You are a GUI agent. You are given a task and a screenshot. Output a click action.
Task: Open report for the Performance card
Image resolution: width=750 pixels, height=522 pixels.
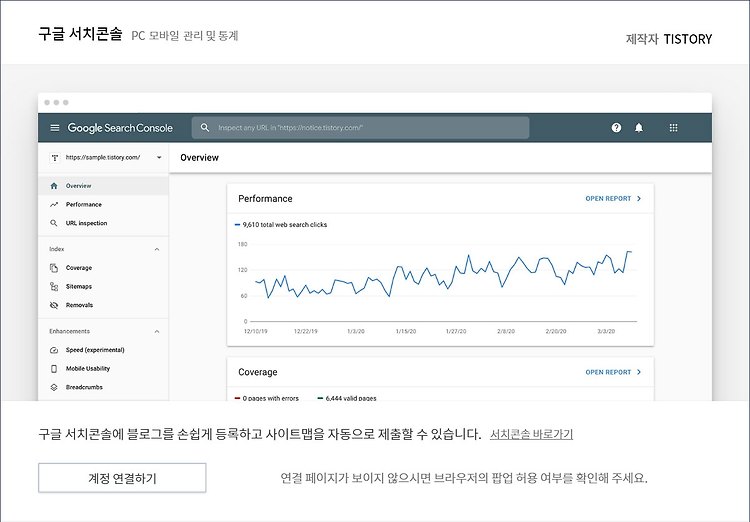[x=613, y=199]
